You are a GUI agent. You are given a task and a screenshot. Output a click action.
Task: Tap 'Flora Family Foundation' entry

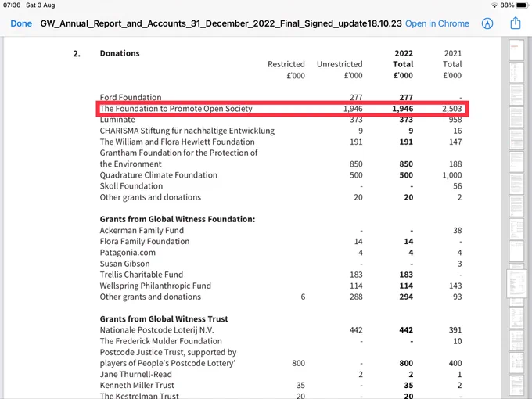click(x=145, y=241)
